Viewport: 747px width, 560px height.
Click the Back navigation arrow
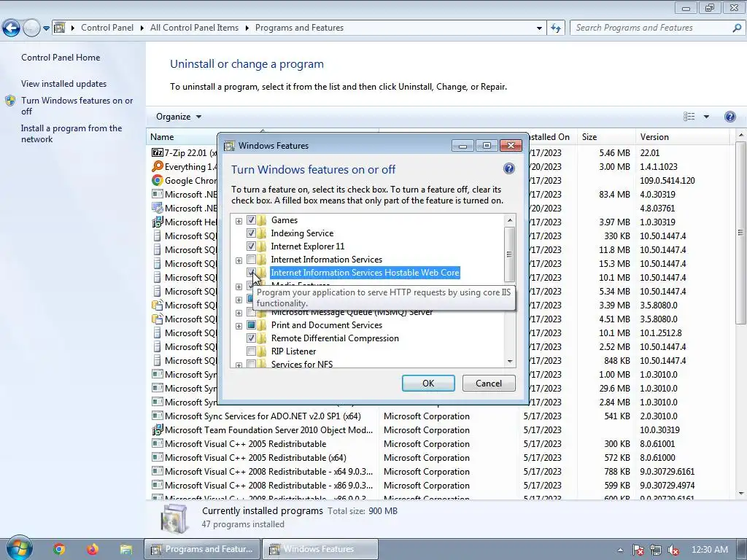[12, 28]
